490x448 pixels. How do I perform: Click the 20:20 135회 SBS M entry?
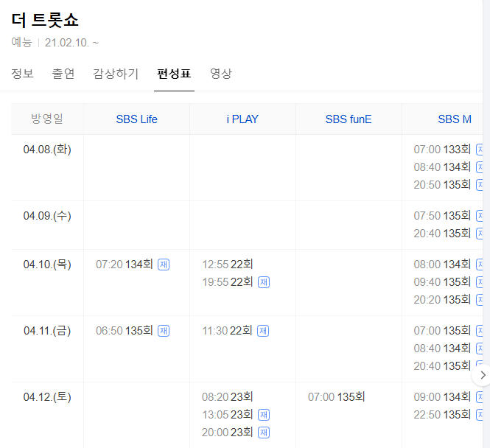tap(442, 300)
